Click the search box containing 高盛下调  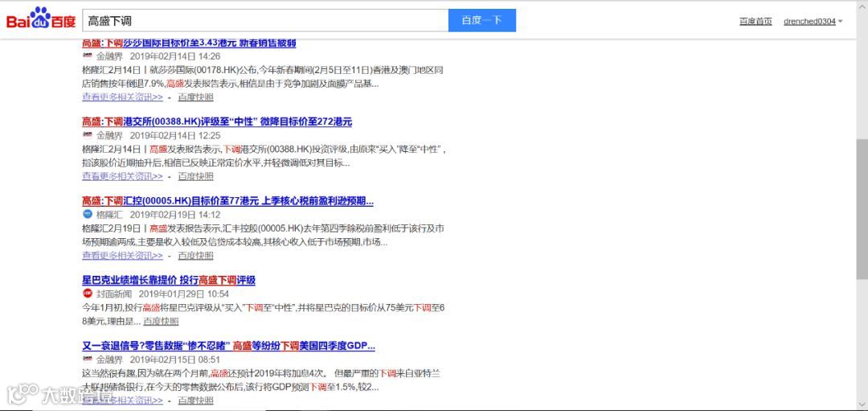265,20
